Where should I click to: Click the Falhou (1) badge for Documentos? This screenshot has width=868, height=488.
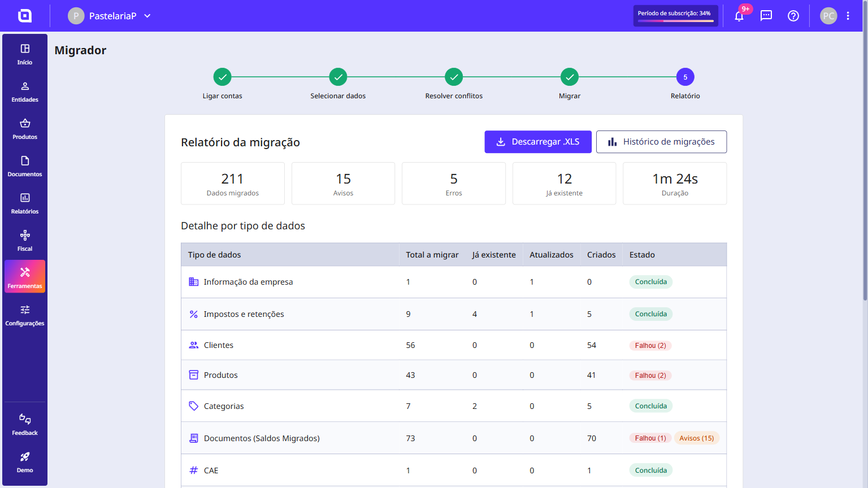point(650,438)
